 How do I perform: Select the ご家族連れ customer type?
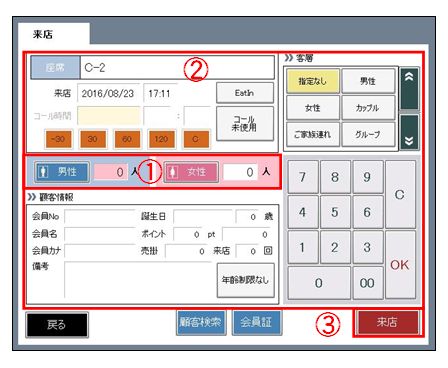coord(313,134)
